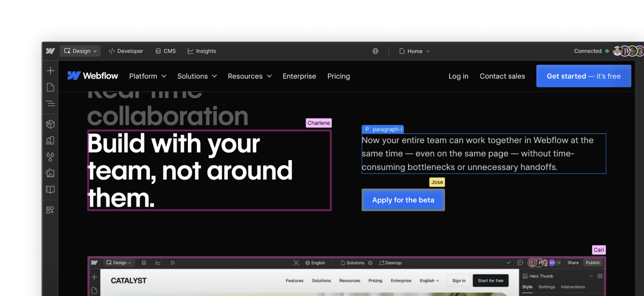Image resolution: width=644 pixels, height=296 pixels.
Task: Switch to CMS mode tab in top toolbar
Action: 165,51
